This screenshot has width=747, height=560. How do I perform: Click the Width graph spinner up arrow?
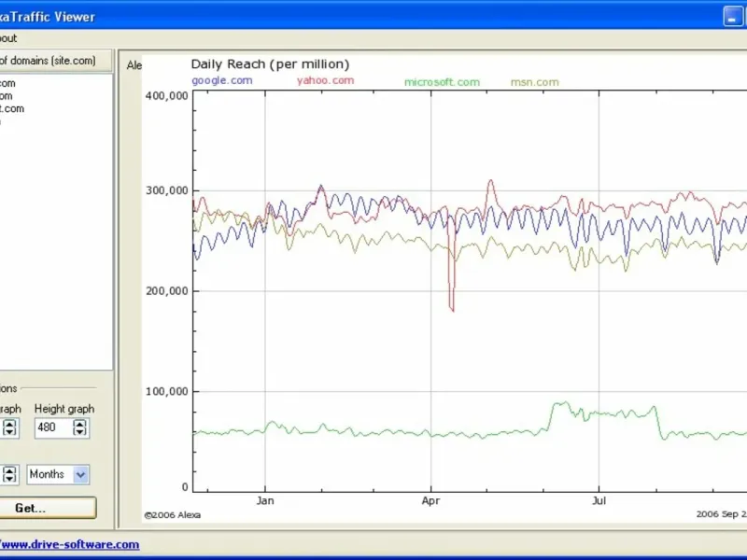tap(8, 423)
